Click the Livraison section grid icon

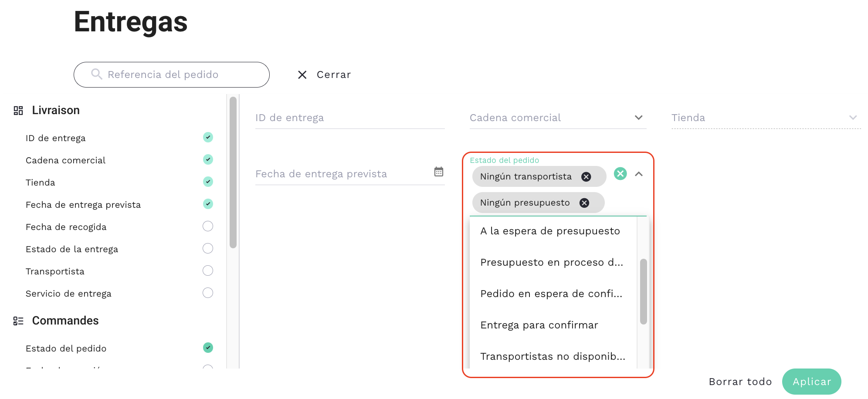click(x=18, y=111)
